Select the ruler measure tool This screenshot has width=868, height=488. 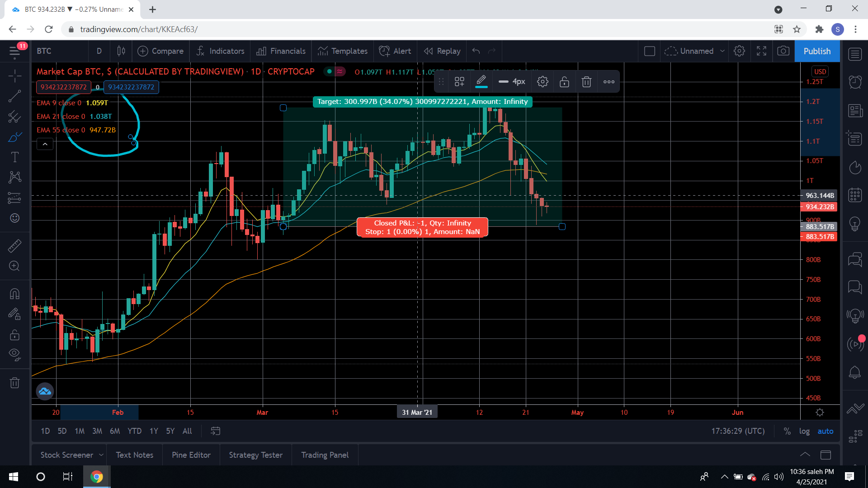[15, 246]
